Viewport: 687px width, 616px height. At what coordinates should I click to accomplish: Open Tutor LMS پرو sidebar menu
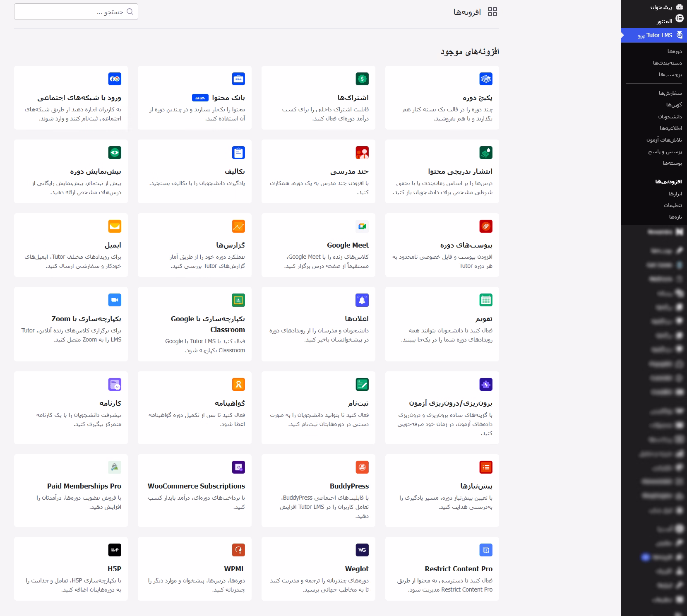tap(654, 35)
